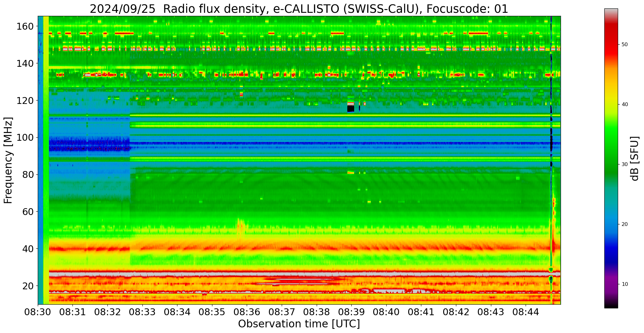Click the 'Observation time [UTC]' axis label

(299, 324)
